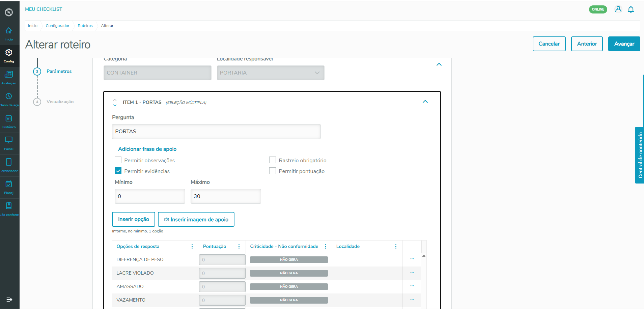This screenshot has width=644, height=309.
Task: Click Roteiros breadcrumb
Action: coord(85,26)
